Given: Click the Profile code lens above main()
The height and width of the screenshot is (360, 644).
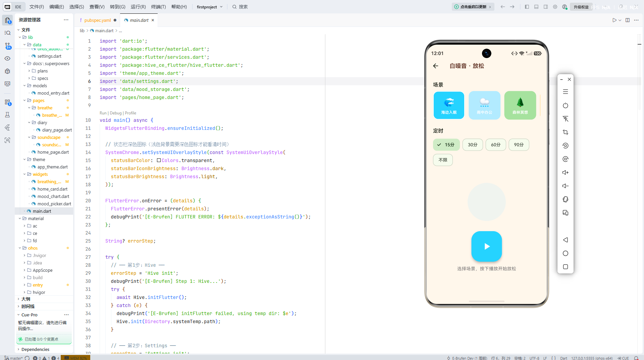Looking at the screenshot, I should 130,113.
